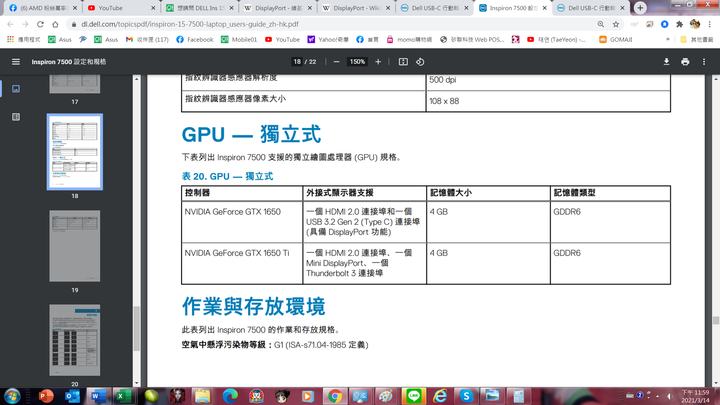Open Gmail inbox (117) bookmark
Image resolution: width=720 pixels, height=405 pixels.
tap(147, 39)
